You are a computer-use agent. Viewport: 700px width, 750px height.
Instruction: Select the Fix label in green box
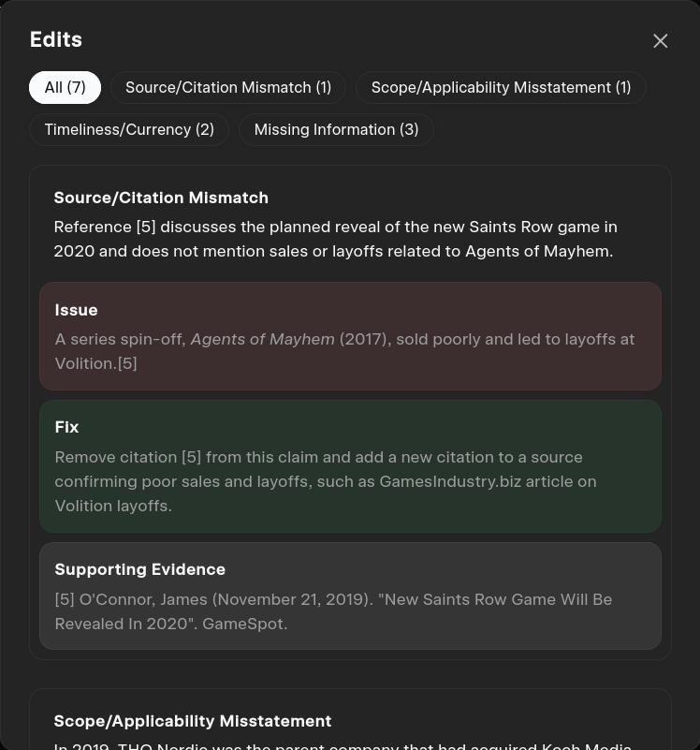[66, 427]
